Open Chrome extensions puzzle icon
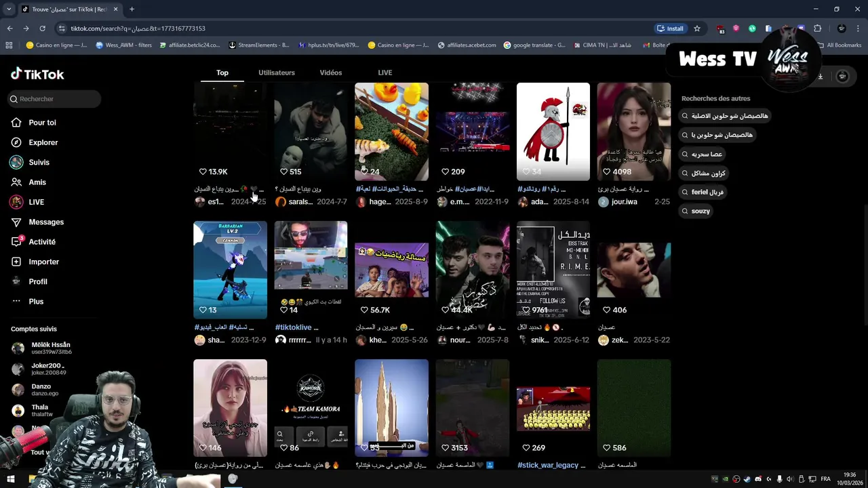 (x=817, y=28)
